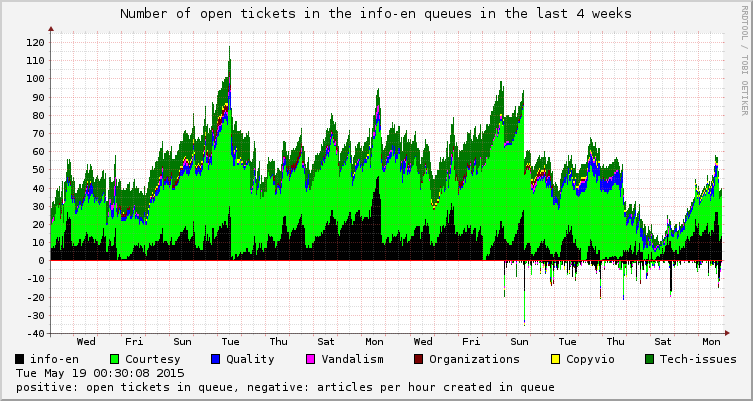Click the yellow Copyvio legend swatch
Viewport: 753px width, 401px height.
click(x=556, y=359)
